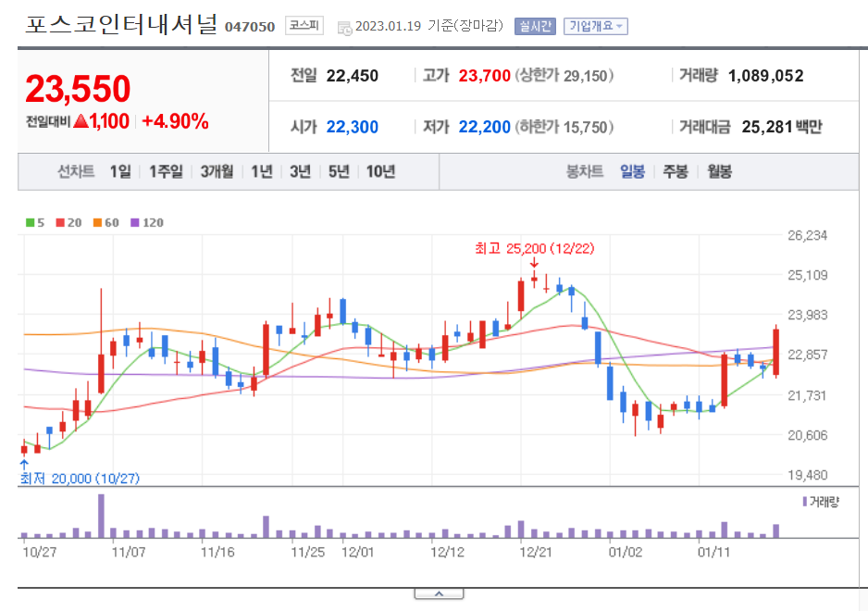The image size is (868, 611).
Task: Click the 26,234 price axis label
Action: coord(807,235)
